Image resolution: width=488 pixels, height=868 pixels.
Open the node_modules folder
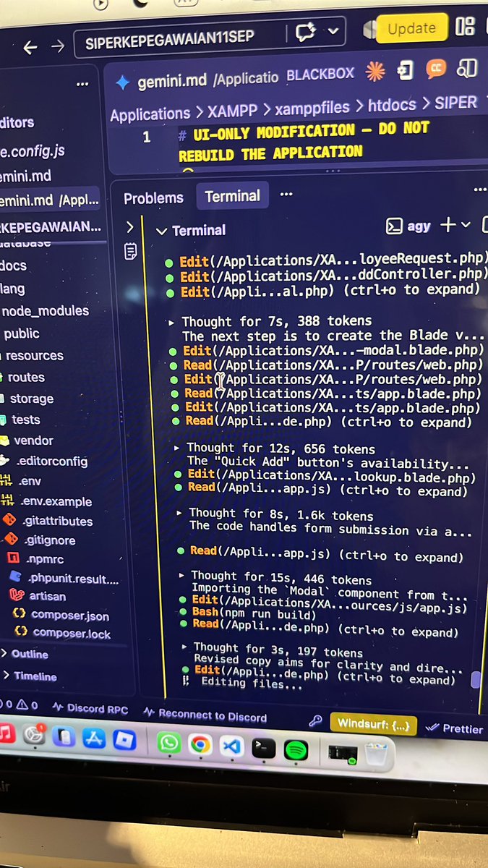click(46, 311)
